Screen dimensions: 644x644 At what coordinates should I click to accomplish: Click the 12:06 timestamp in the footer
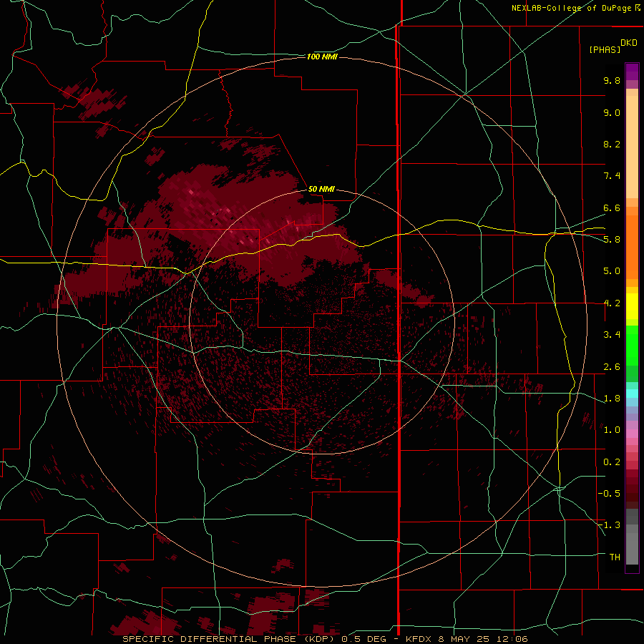click(512, 639)
